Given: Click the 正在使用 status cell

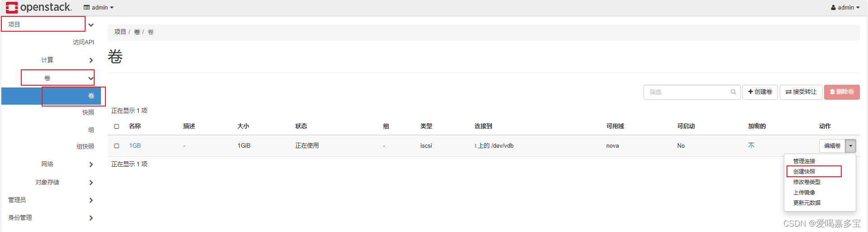Looking at the screenshot, I should tap(307, 145).
